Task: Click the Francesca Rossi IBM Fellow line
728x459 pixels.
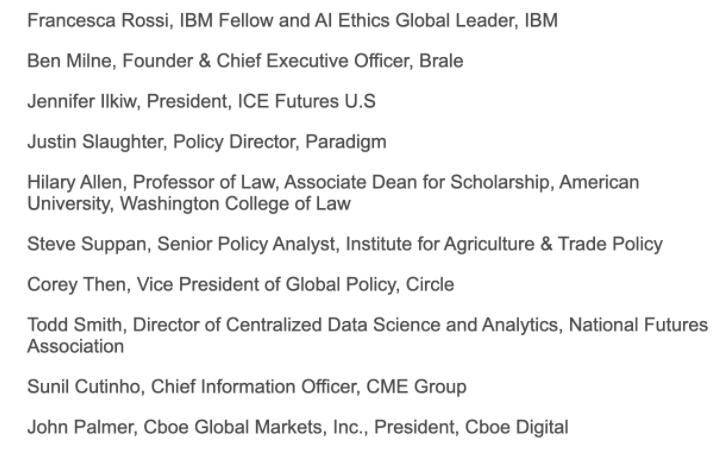Action: pyautogui.click(x=292, y=21)
